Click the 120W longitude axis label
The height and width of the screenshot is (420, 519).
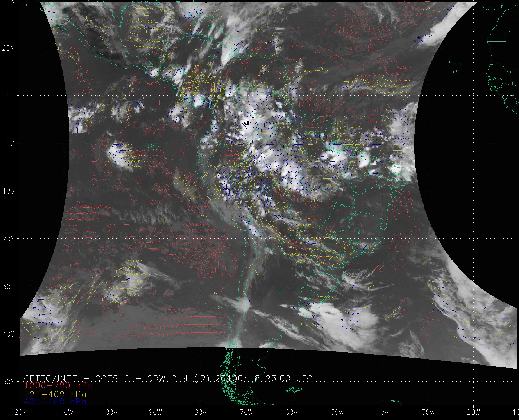(x=19, y=412)
